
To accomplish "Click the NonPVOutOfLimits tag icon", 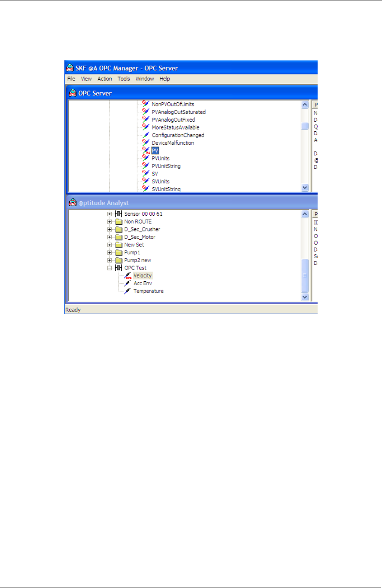I will tap(146, 104).
